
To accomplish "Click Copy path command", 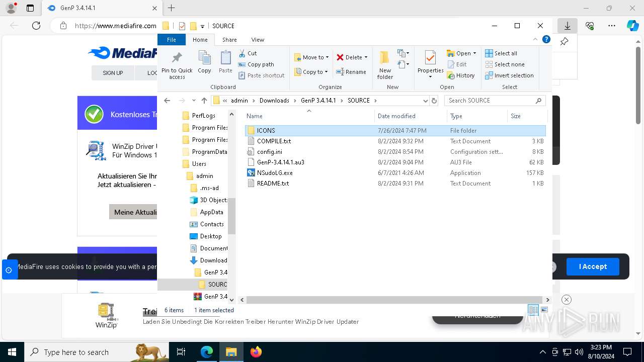I will coord(256,64).
